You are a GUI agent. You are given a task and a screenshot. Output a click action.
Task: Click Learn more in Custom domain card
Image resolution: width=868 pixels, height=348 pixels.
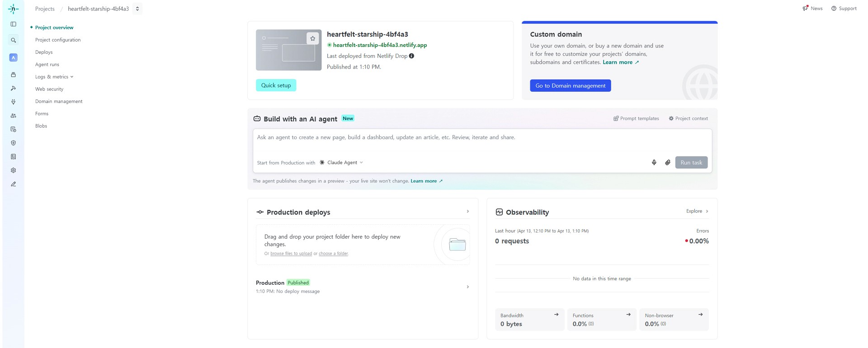coord(621,62)
